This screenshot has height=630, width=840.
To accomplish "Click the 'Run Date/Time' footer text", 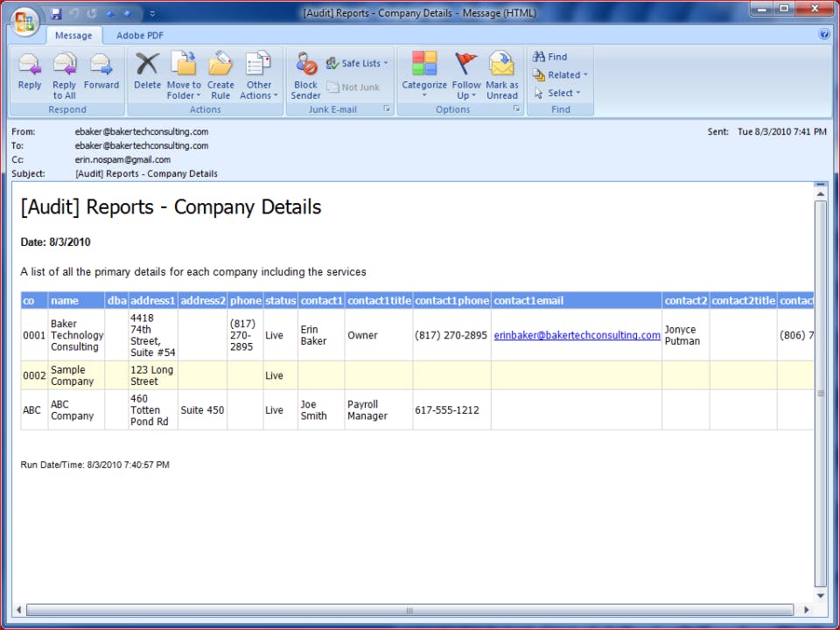I will [x=94, y=465].
